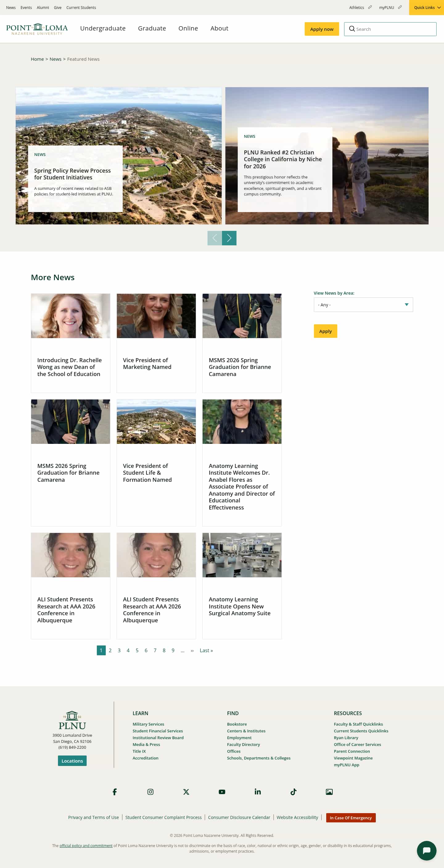
Task: Open the photo gallery icon in footer
Action: click(x=329, y=792)
